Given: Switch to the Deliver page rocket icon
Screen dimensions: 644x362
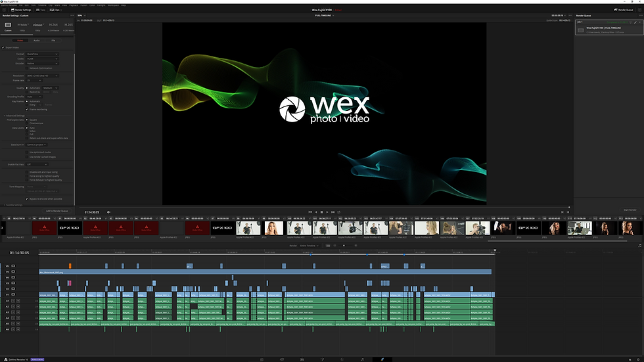Looking at the screenshot, I should [x=382, y=359].
